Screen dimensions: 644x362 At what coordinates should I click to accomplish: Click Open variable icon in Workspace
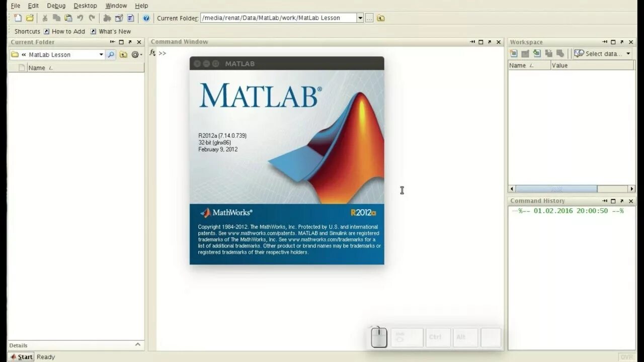coord(525,53)
